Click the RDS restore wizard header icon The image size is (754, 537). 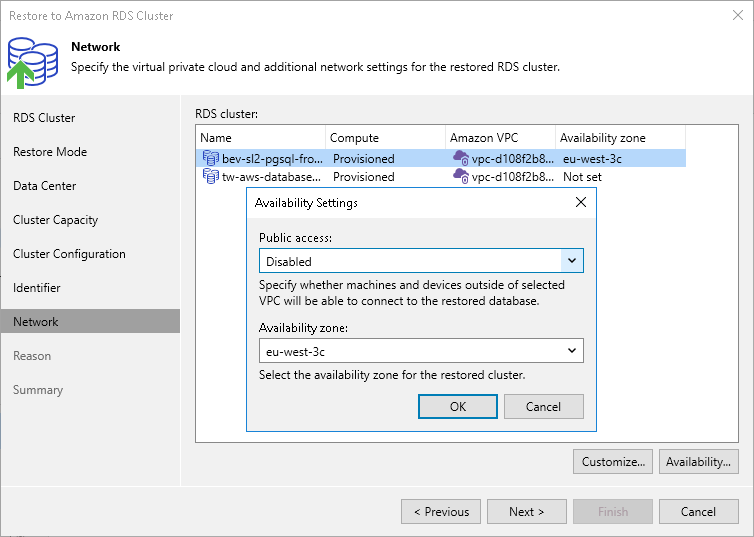click(x=31, y=59)
